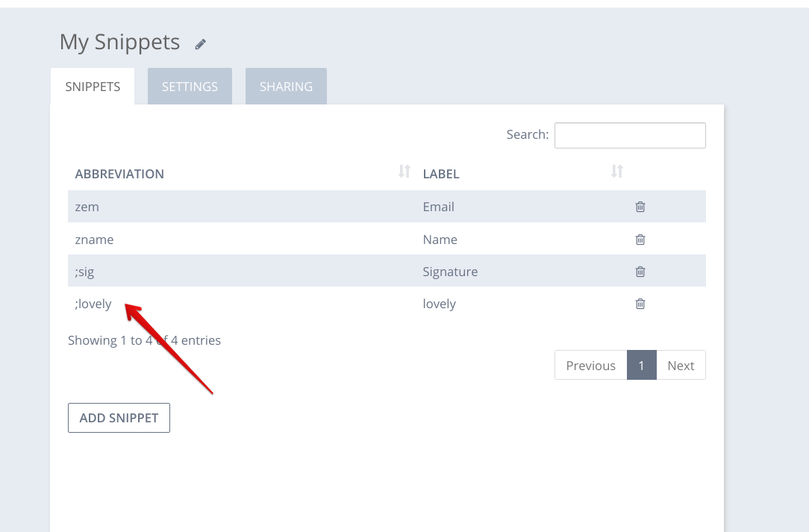Click the trash icon for ;sig Signature
Viewport: 809px width, 532px height.
pos(640,272)
